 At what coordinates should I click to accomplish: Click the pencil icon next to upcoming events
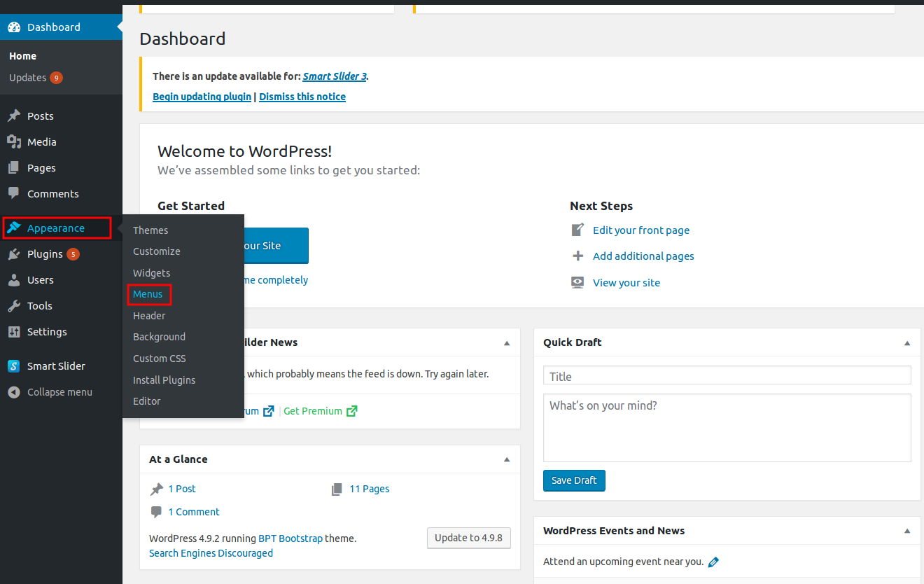point(713,561)
